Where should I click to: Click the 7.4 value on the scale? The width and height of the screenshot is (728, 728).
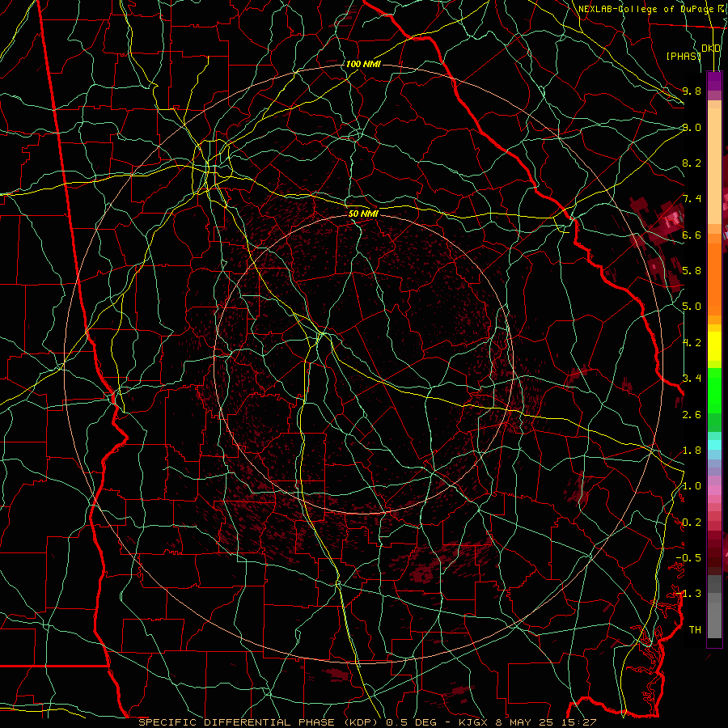pos(692,199)
